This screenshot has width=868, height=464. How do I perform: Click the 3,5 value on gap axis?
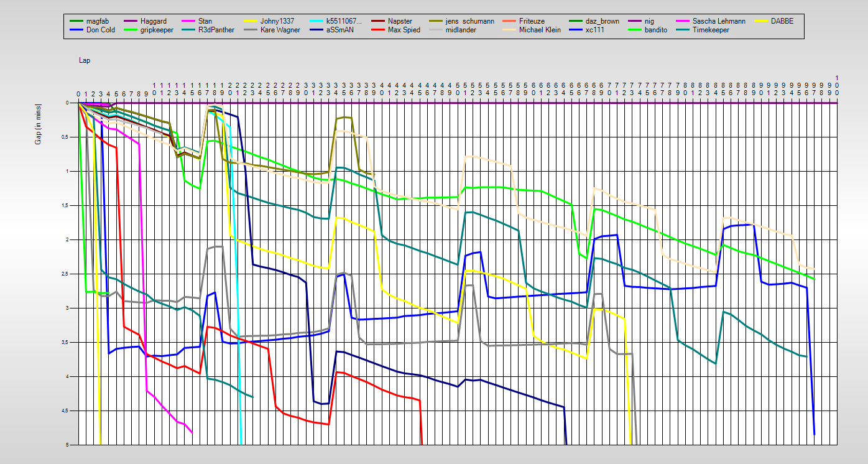(65, 342)
